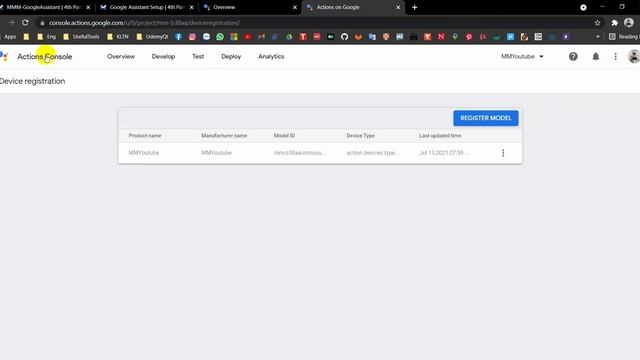Click the REGISTER MODEL button
The image size is (640, 360).
point(486,118)
